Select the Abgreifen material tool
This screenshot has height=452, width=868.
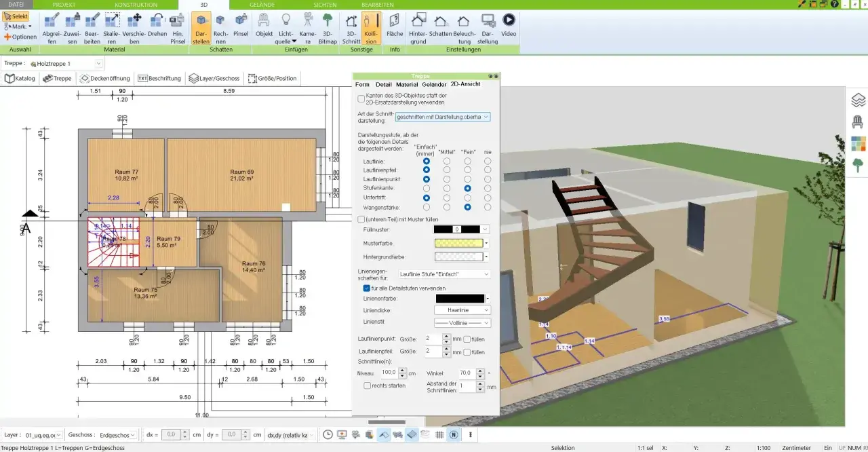52,29
